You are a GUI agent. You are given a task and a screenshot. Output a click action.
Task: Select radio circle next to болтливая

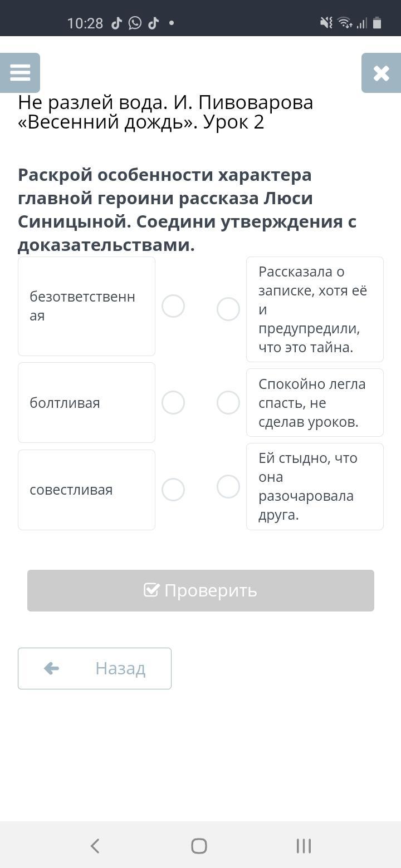173,402
